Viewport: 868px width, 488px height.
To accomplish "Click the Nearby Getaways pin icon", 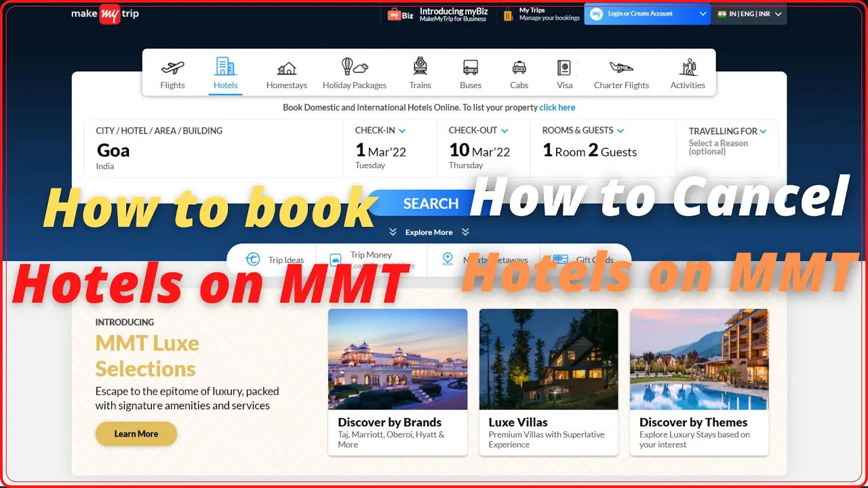I will [x=447, y=259].
